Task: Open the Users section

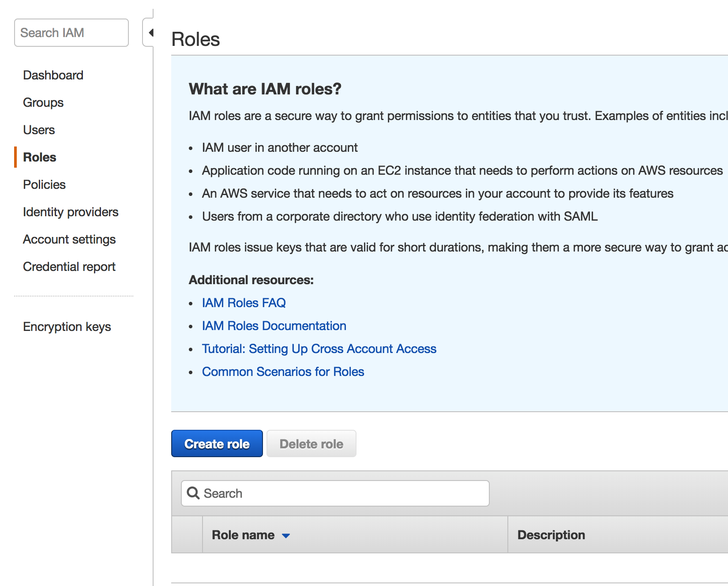Action: [39, 130]
